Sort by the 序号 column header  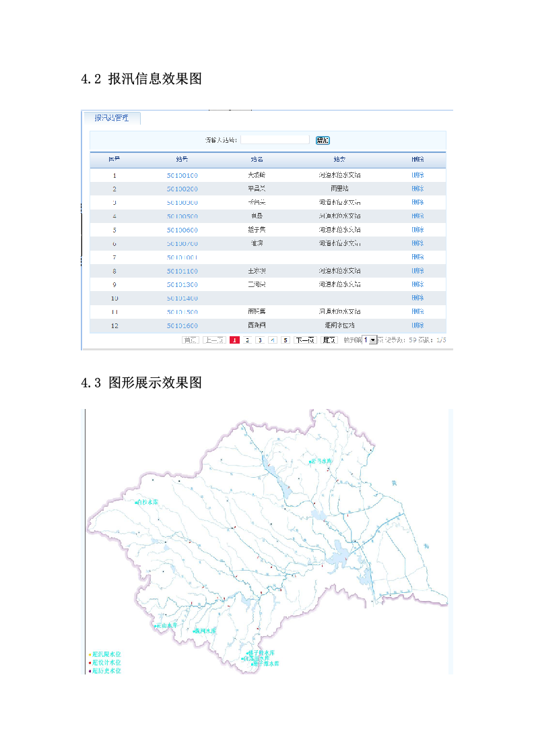click(x=114, y=159)
